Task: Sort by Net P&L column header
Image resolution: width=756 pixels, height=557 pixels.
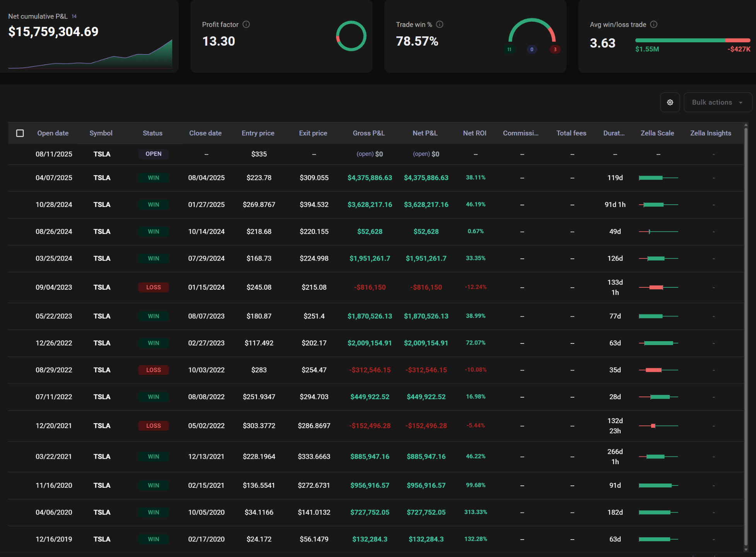Action: tap(425, 133)
